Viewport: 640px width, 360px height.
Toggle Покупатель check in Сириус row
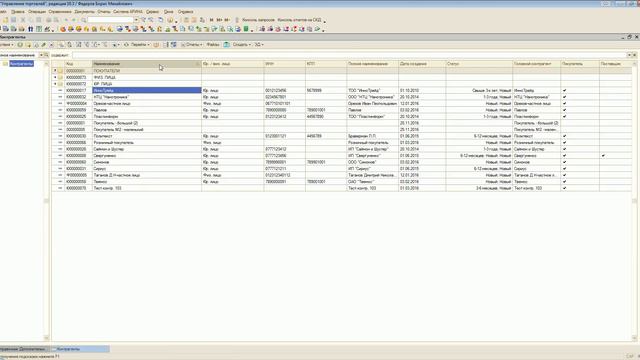coord(564,169)
